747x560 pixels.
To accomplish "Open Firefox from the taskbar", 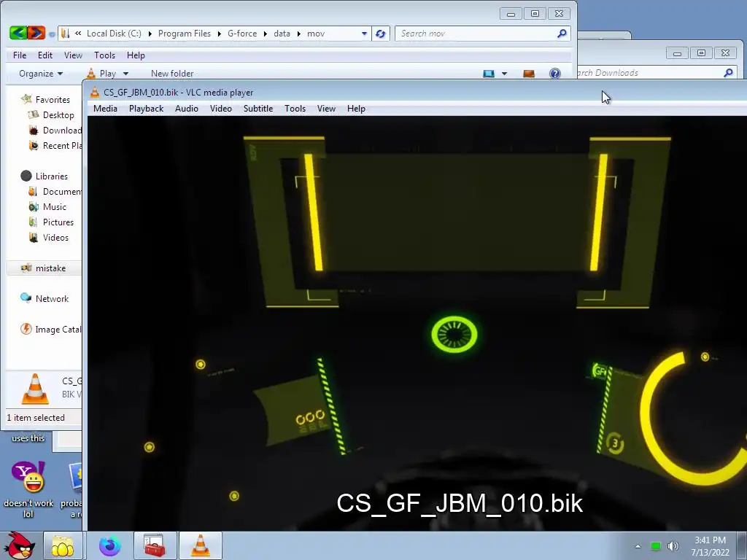I will pyautogui.click(x=109, y=545).
